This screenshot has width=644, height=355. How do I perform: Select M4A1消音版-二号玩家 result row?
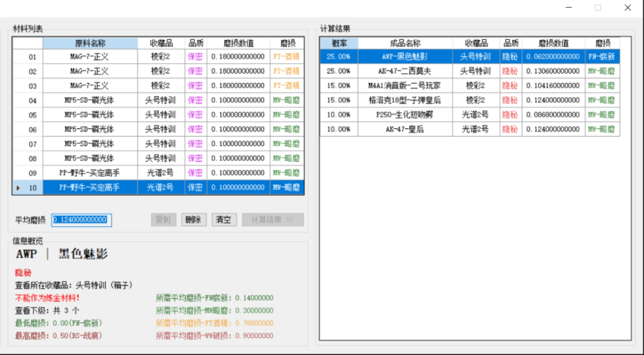point(470,86)
